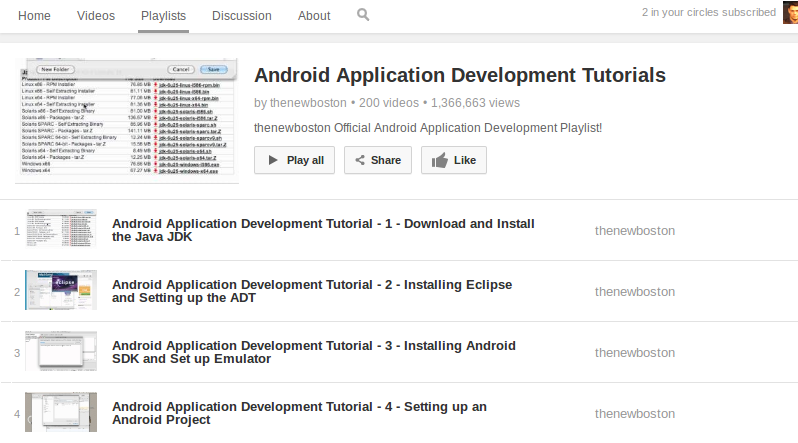Click the playlist title Android Application Development Tutorials
The image size is (798, 443).
(x=460, y=75)
